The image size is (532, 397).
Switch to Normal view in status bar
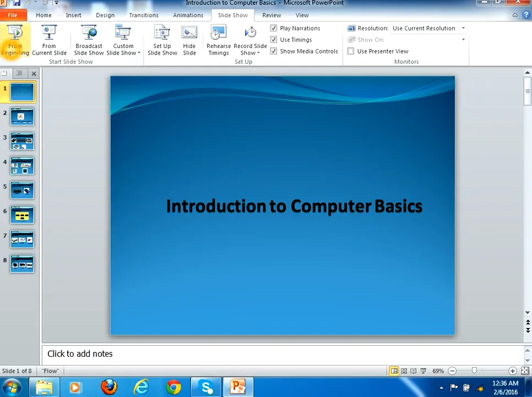[x=394, y=371]
